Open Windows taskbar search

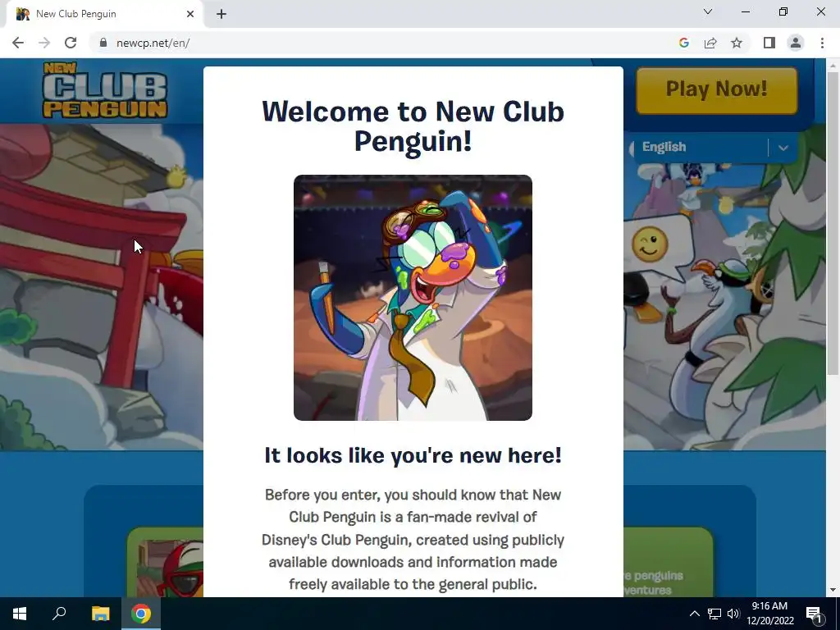pyautogui.click(x=59, y=614)
